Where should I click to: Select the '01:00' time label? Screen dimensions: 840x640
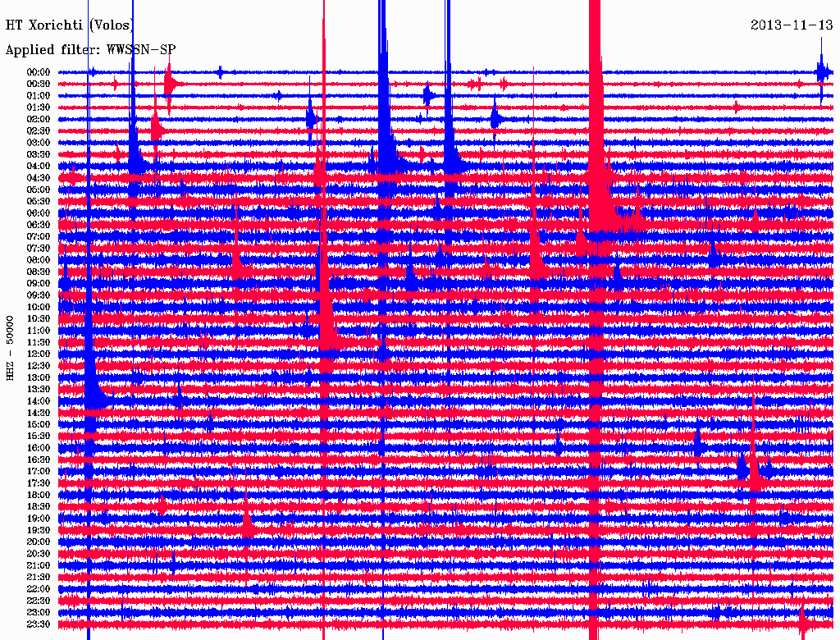pos(39,95)
